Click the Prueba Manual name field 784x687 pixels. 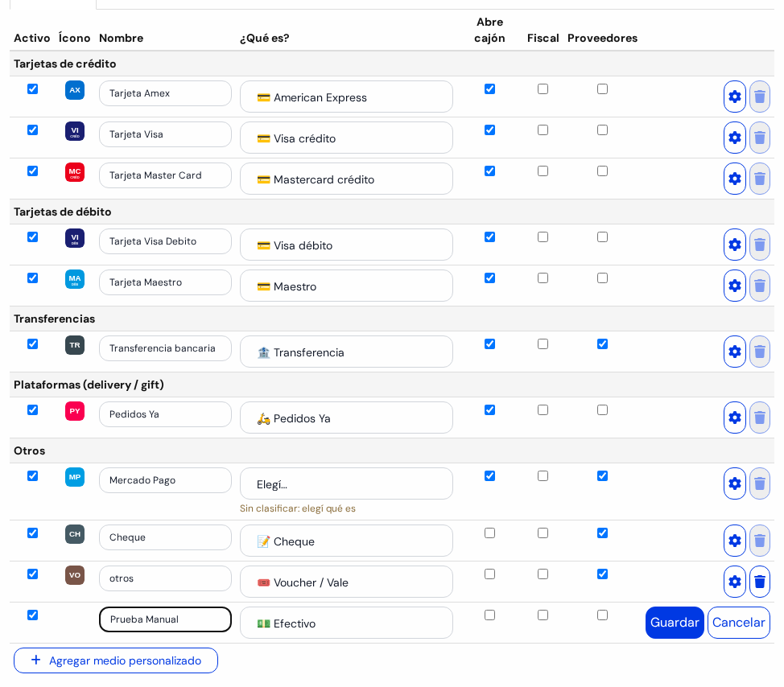[166, 619]
